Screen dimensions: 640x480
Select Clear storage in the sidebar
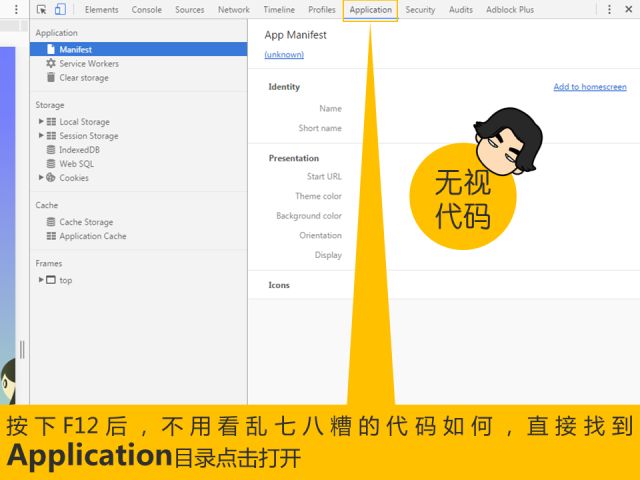[84, 78]
